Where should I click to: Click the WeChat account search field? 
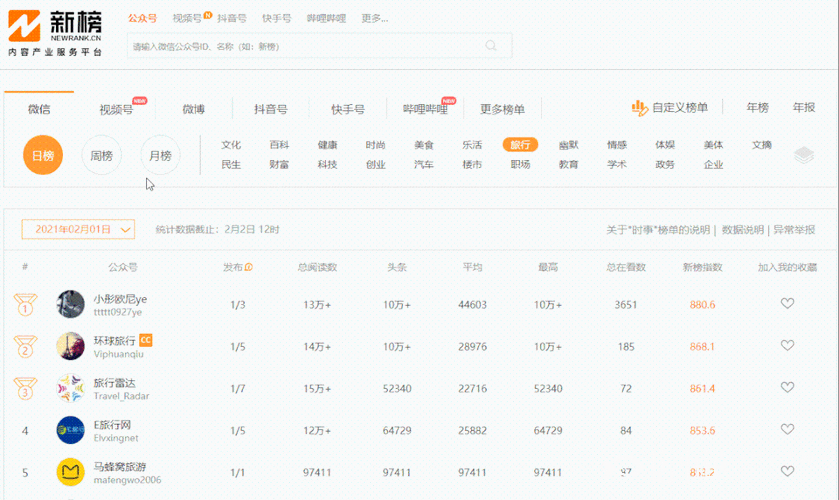coord(319,46)
